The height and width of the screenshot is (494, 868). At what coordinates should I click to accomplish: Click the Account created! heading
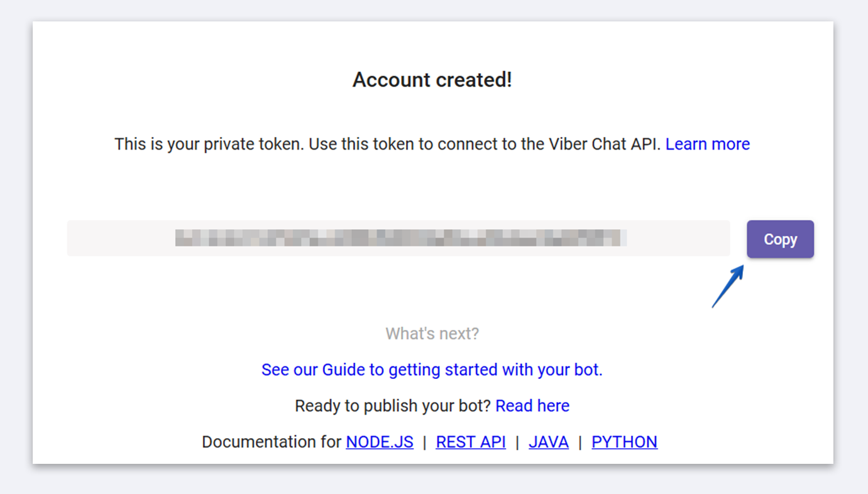[432, 80]
